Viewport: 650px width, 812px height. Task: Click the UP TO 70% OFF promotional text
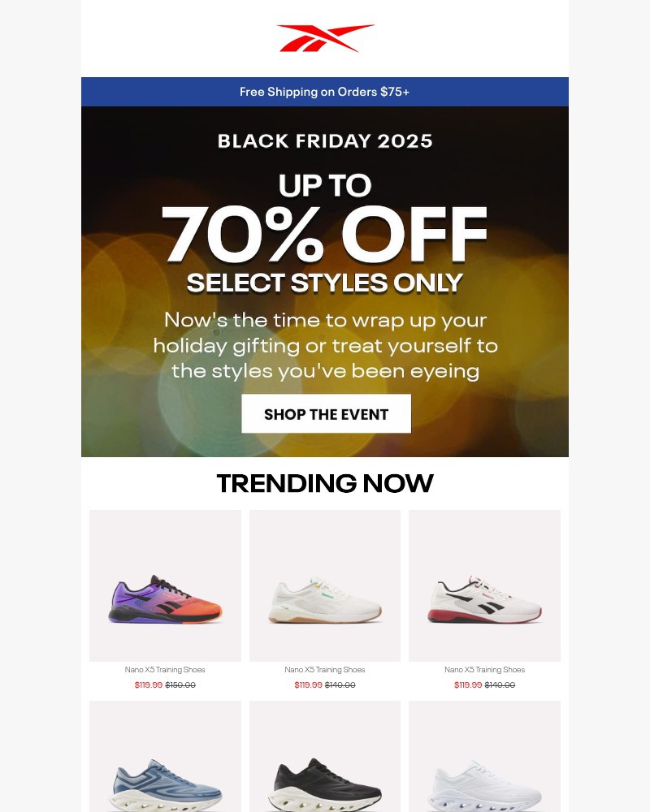coord(324,215)
